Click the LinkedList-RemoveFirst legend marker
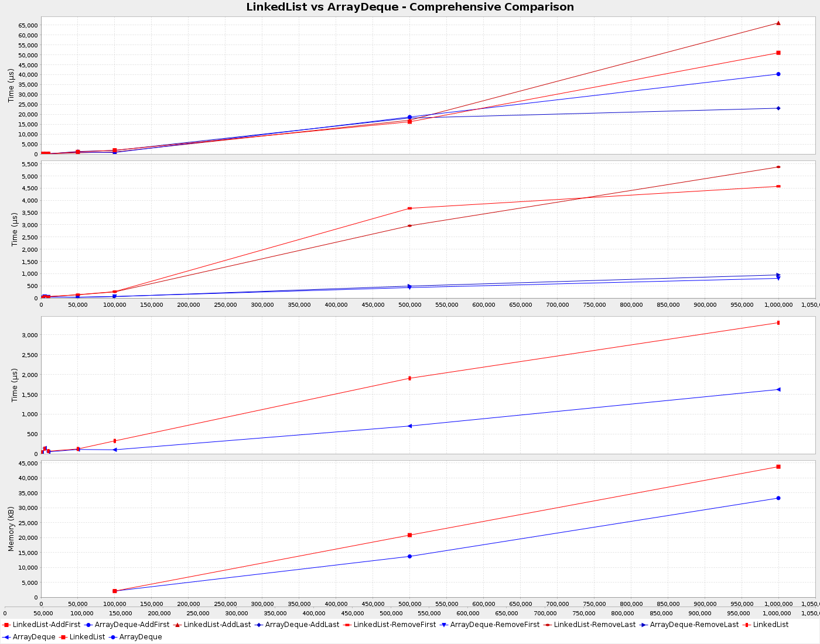 coord(347,625)
